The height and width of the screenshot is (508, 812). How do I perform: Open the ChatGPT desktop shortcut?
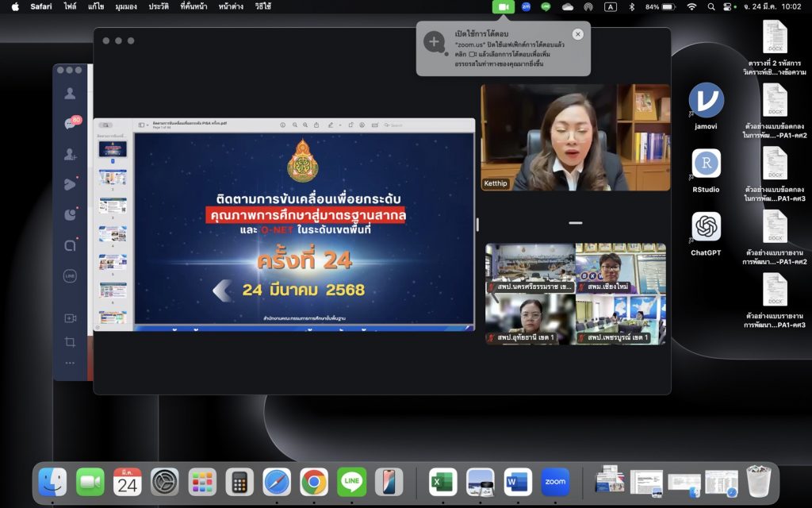pyautogui.click(x=706, y=233)
